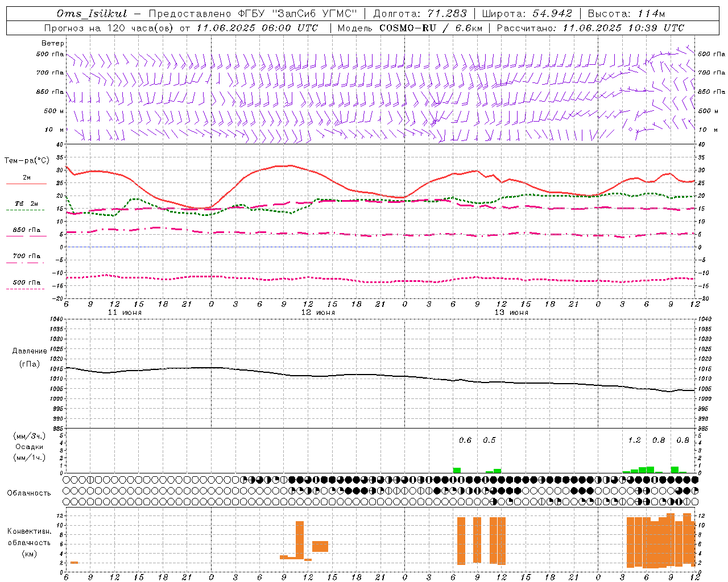Click the 0.6 precipitation amount
Image resolution: width=728 pixels, height=582 pixels.
[x=465, y=440]
